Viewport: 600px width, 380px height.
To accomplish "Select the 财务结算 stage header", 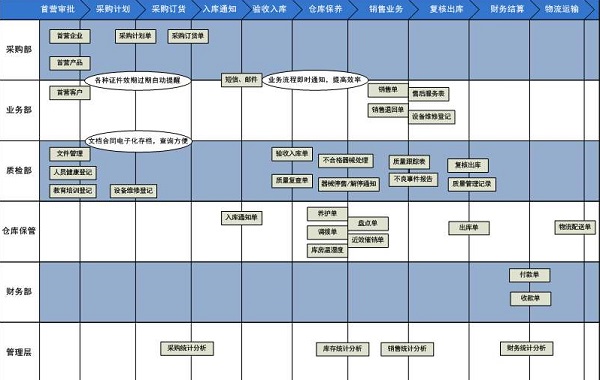I will [x=507, y=9].
